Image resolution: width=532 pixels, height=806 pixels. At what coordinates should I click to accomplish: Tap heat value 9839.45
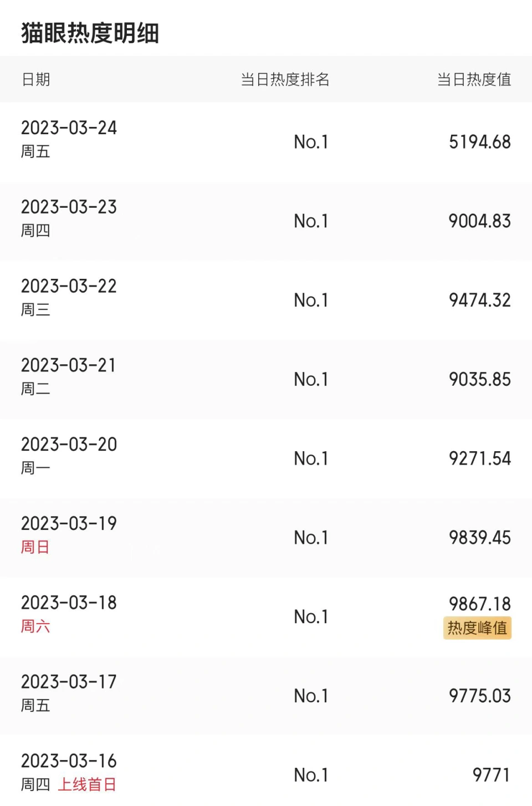pyautogui.click(x=479, y=538)
